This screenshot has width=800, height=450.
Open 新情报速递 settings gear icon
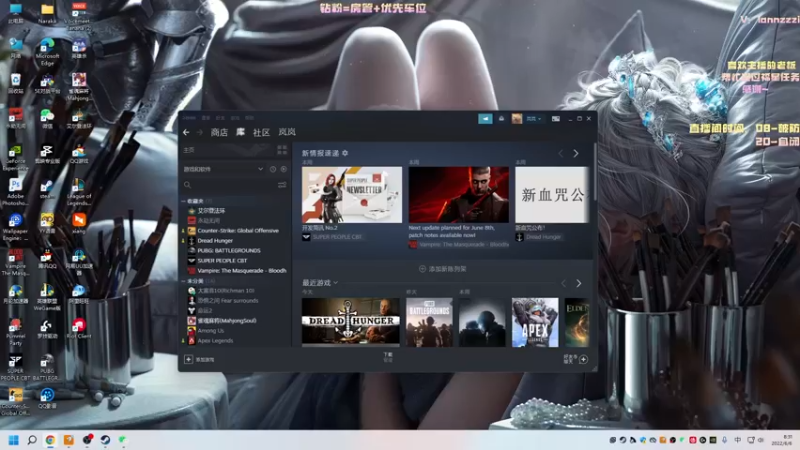(345, 153)
